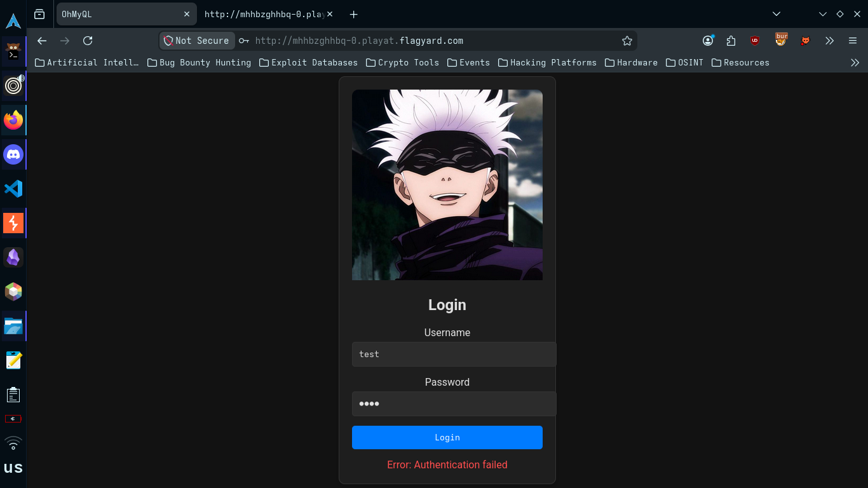Bookmark this page with the star
Image resolution: width=868 pixels, height=488 pixels.
click(627, 41)
